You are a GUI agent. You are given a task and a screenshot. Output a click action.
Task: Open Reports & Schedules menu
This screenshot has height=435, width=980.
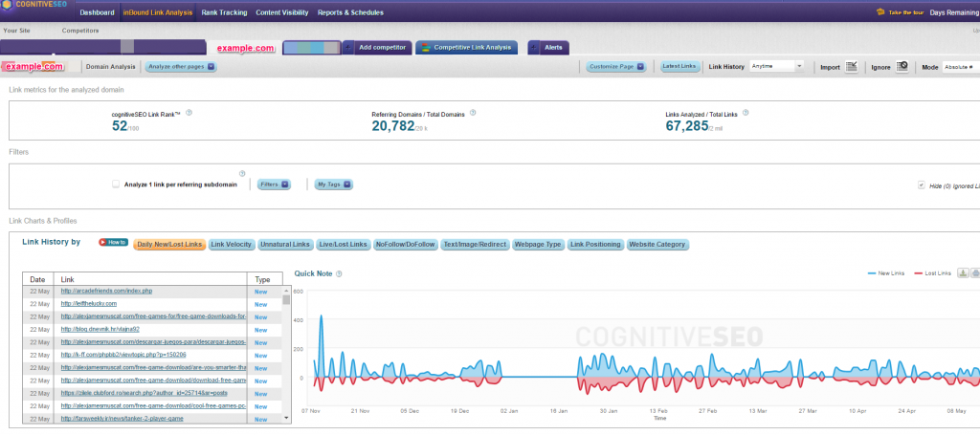350,12
